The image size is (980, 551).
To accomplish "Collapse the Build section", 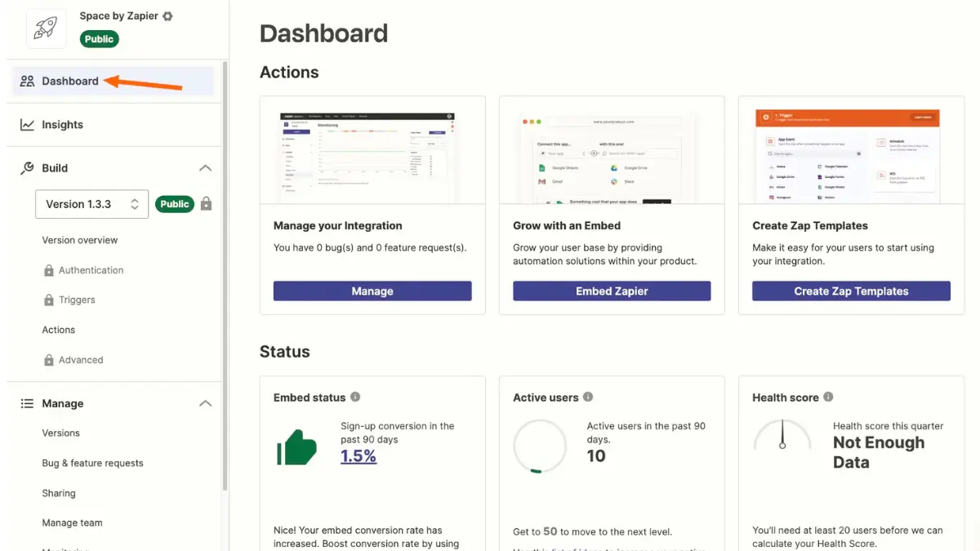I will coord(205,167).
